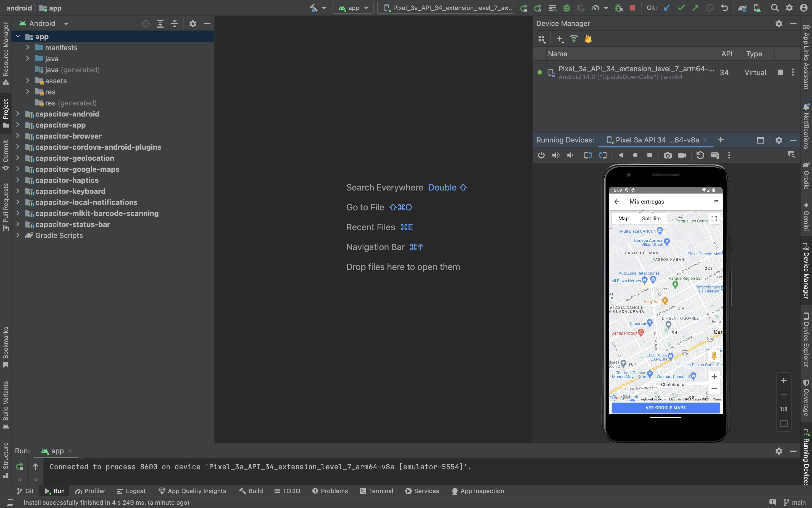Take emulator screenshot with camera icon
Viewport: 812px width, 508px height.
click(668, 155)
